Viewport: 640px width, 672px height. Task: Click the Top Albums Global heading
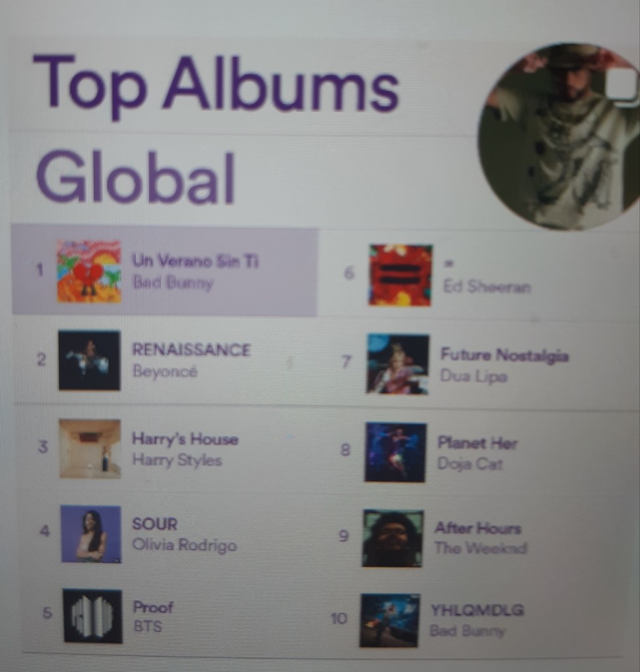point(217,129)
